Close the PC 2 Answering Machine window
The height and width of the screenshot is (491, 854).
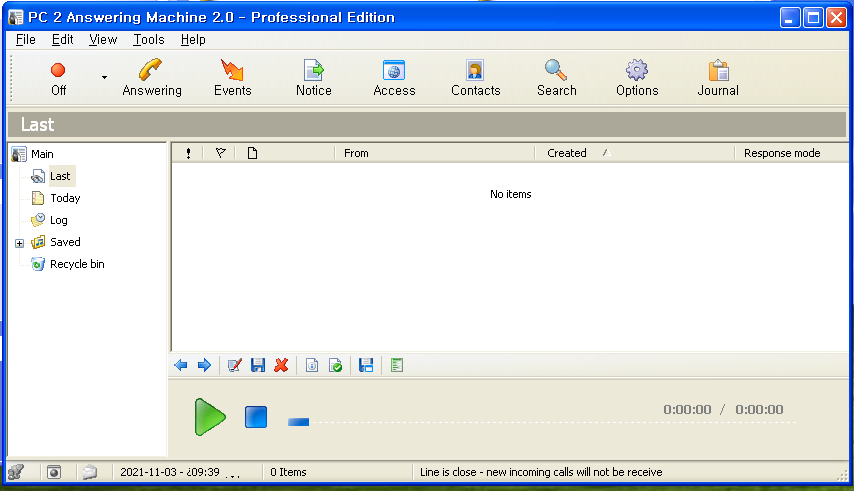tap(836, 18)
